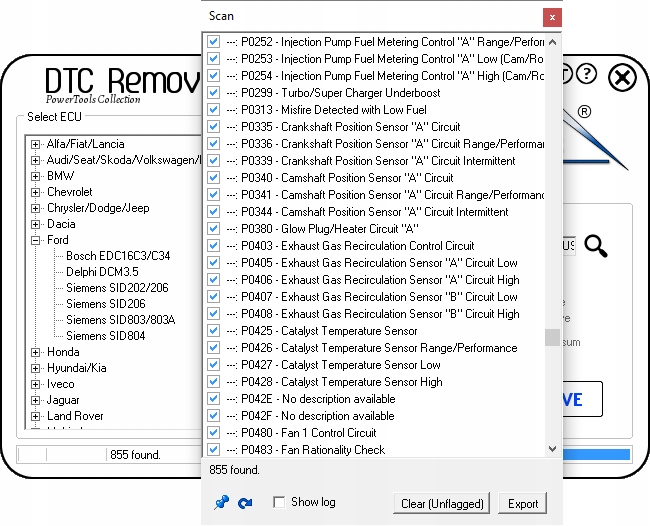Open help with the question mark icon

pyautogui.click(x=587, y=75)
